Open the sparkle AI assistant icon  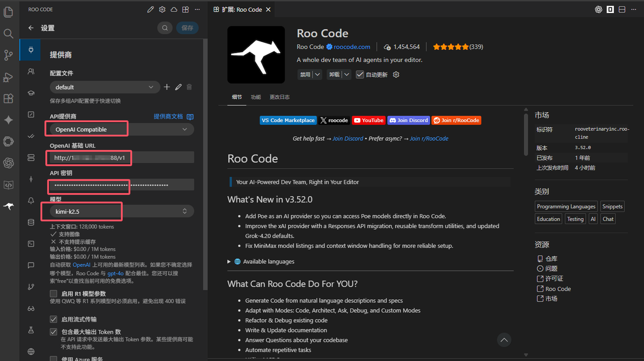tap(8, 120)
